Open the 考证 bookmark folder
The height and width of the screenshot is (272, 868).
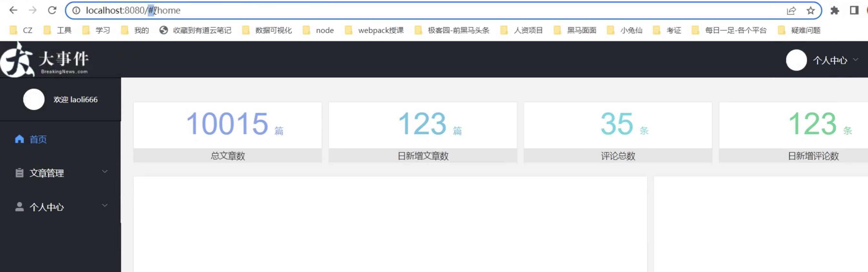coord(667,30)
